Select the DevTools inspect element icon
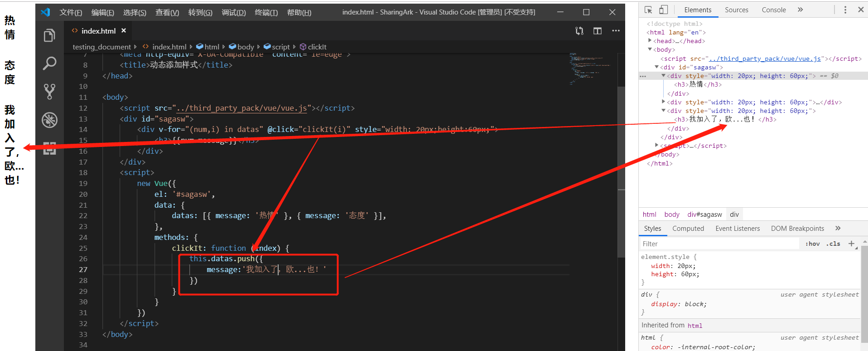 click(x=648, y=10)
